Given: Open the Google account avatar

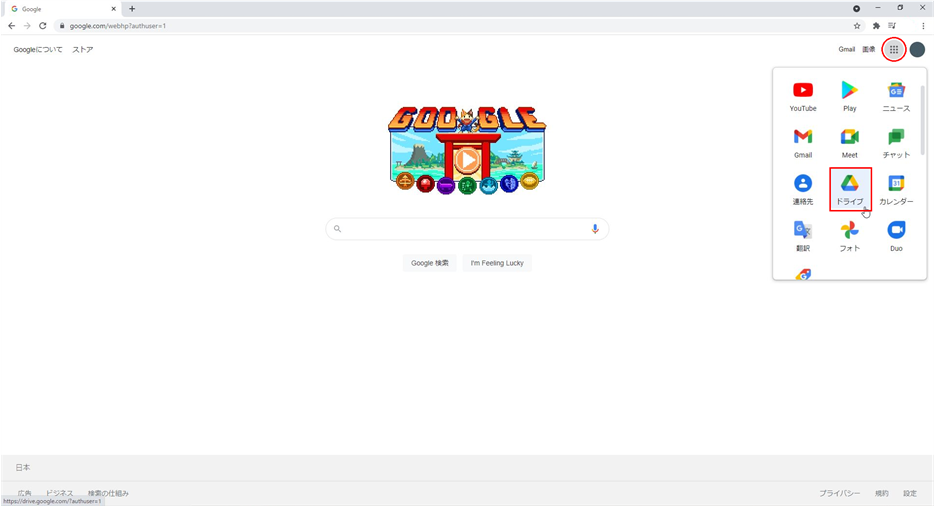Looking at the screenshot, I should pyautogui.click(x=917, y=49).
